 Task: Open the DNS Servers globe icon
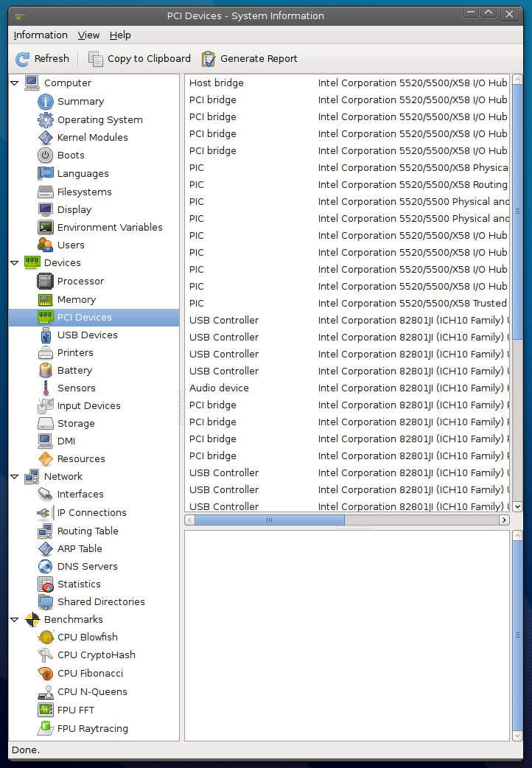tap(46, 566)
